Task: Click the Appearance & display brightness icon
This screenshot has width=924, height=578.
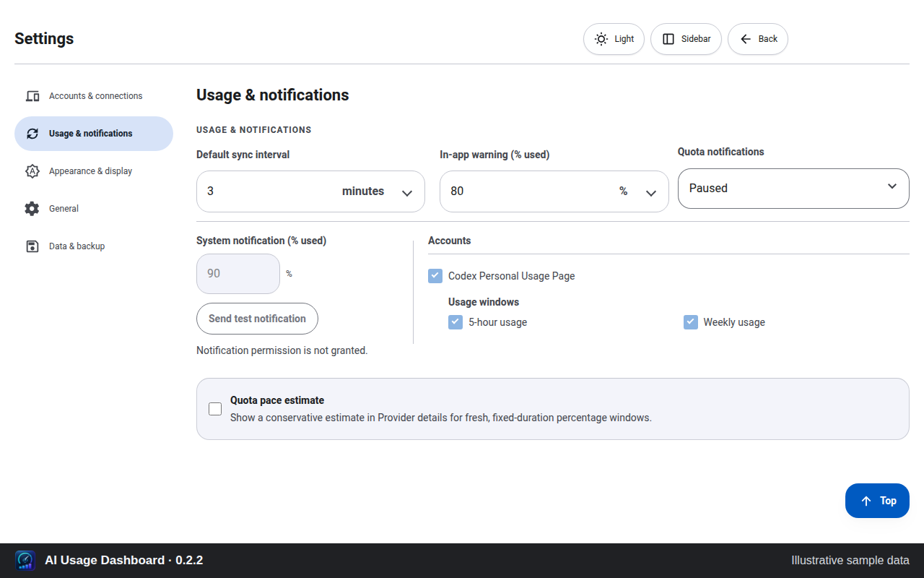Action: pyautogui.click(x=32, y=171)
